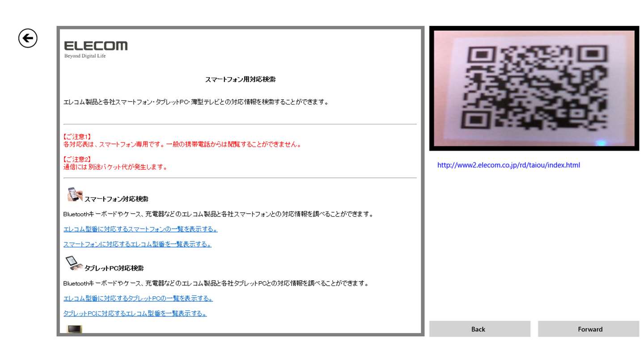Click the smartphone search section icon
Image resolution: width=644 pixels, height=362 pixels.
click(74, 195)
